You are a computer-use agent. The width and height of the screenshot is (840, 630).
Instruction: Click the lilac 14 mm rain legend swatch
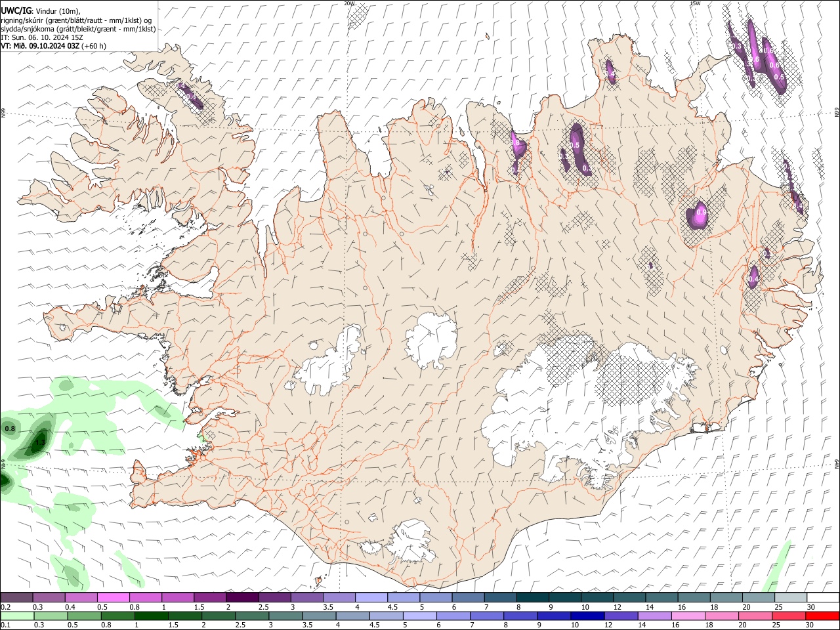click(654, 616)
